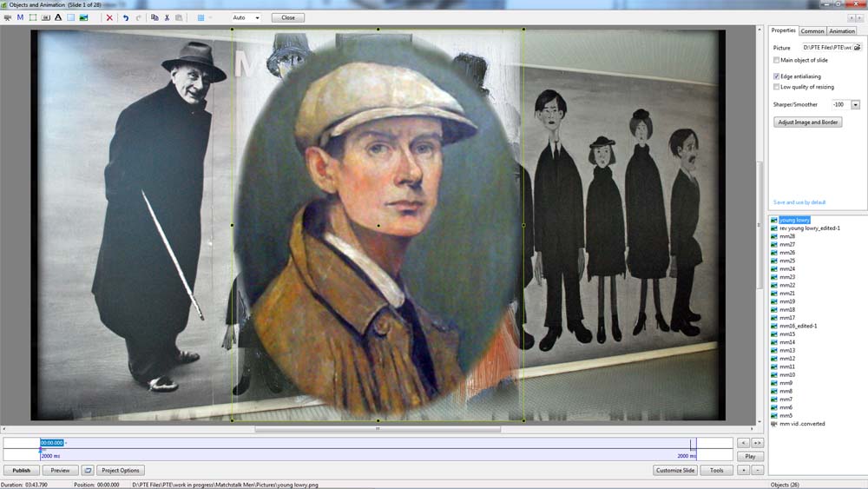Add a button object from the toolbar
This screenshot has height=489, width=868.
[45, 17]
